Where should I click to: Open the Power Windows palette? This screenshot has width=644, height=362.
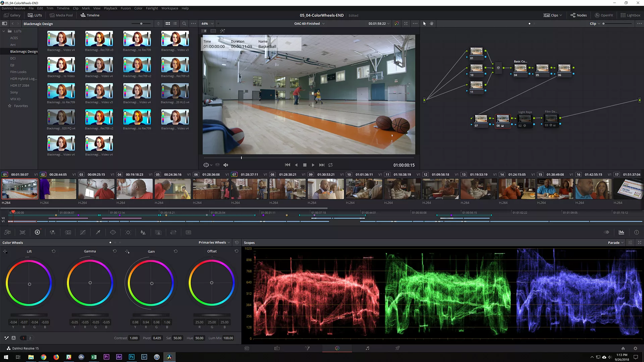tap(113, 232)
